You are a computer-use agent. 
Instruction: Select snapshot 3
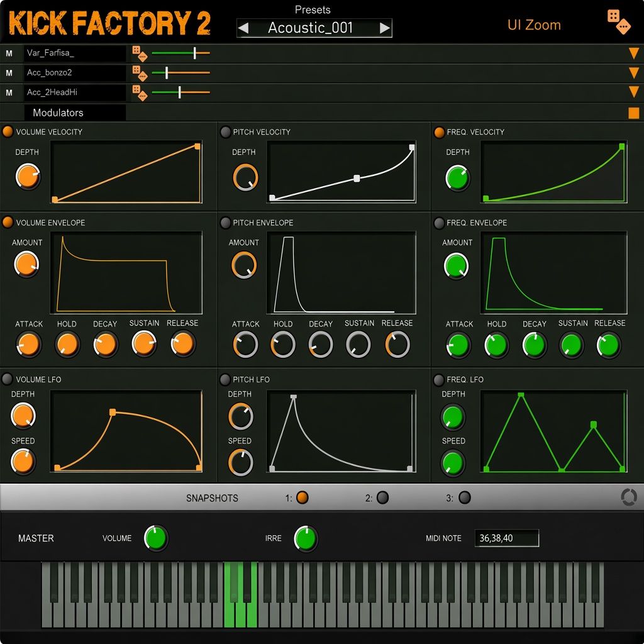pyautogui.click(x=465, y=497)
